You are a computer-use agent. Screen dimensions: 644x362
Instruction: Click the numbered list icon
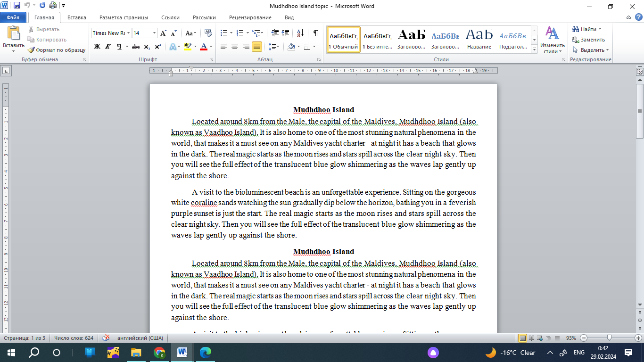pyautogui.click(x=239, y=33)
